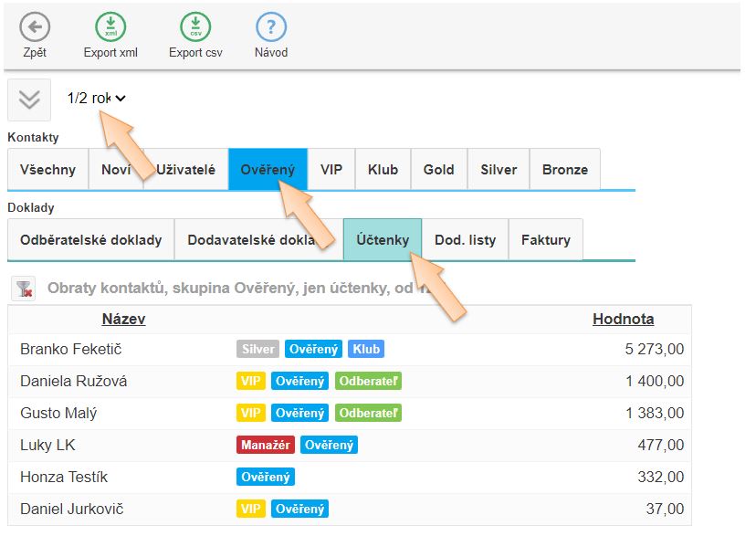Sort table by Název column header
This screenshot has width=756, height=536.
click(123, 319)
